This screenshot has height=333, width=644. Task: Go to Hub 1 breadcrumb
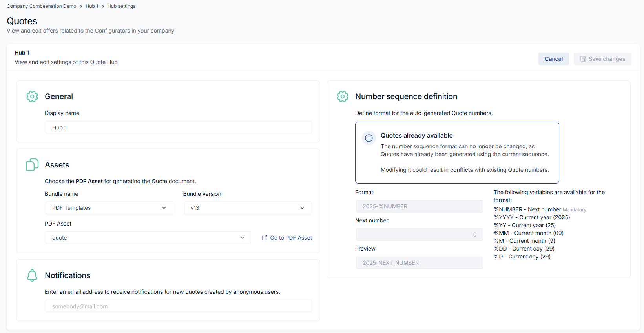coord(92,6)
